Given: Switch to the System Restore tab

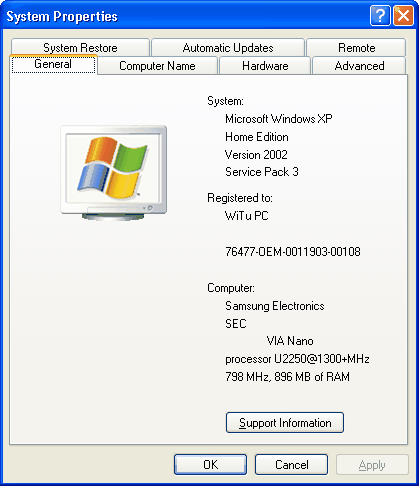Looking at the screenshot, I should [80, 48].
